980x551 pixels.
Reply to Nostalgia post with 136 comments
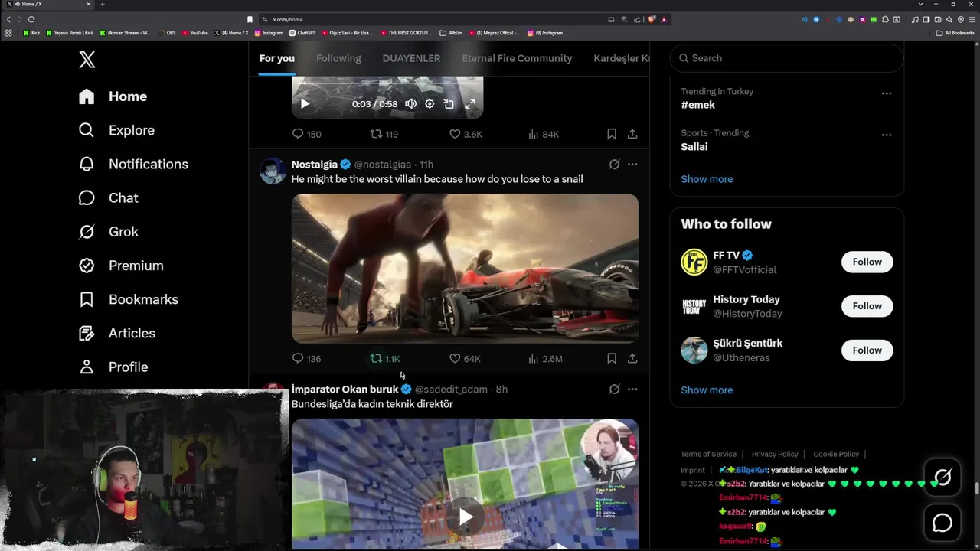[306, 358]
